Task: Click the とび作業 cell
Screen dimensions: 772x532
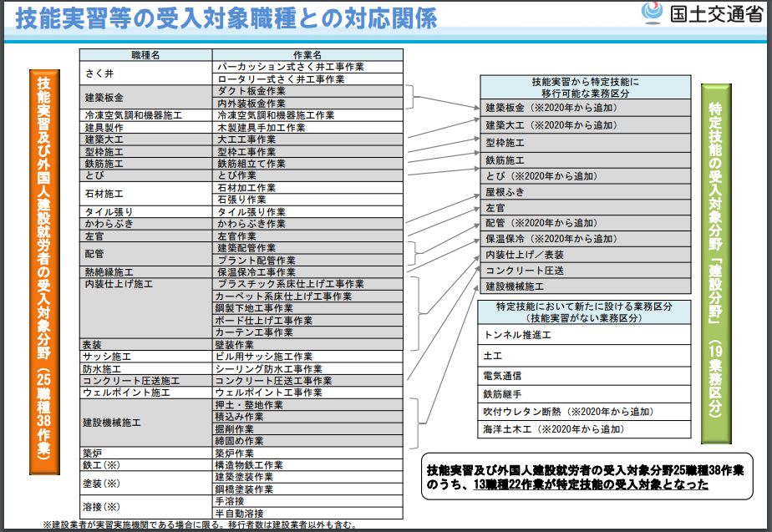Action: (x=307, y=175)
